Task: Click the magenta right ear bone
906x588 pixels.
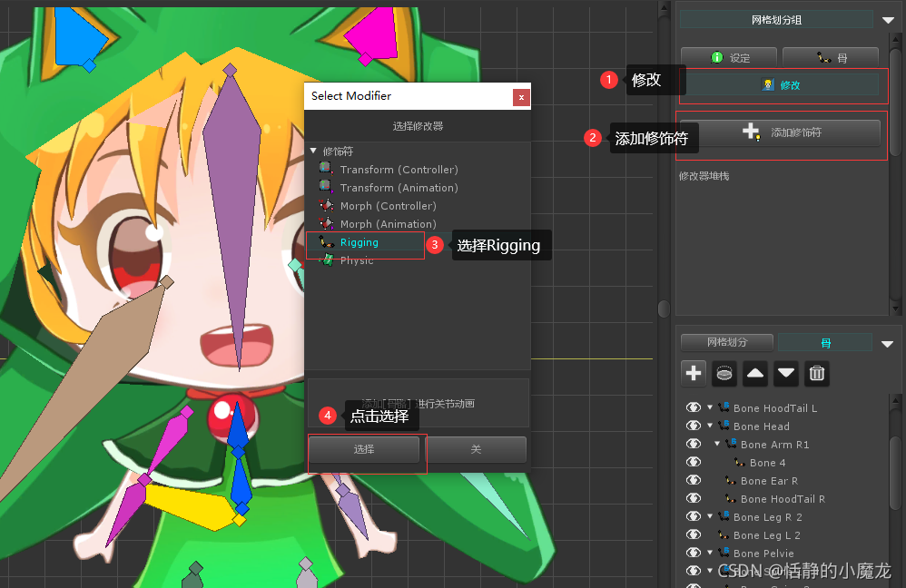Action: click(374, 35)
